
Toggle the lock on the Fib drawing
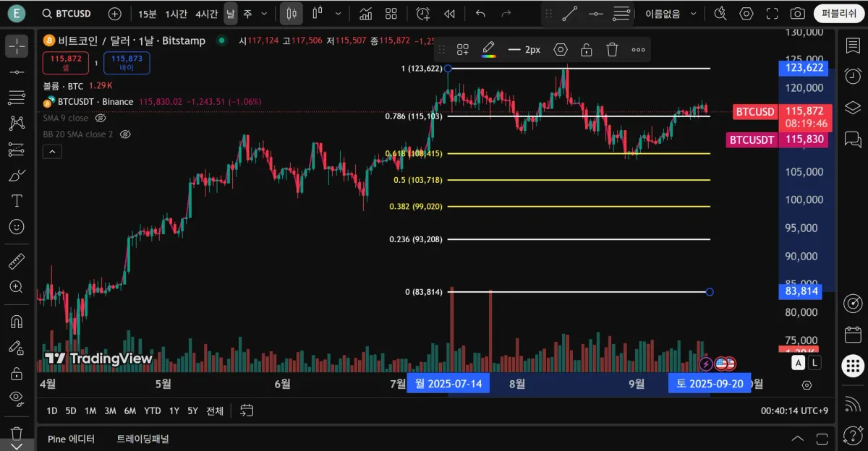pyautogui.click(x=587, y=50)
